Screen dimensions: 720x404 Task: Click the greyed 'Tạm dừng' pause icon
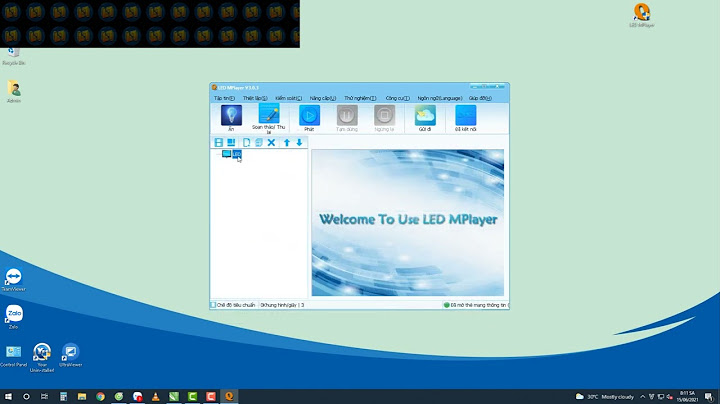[347, 116]
